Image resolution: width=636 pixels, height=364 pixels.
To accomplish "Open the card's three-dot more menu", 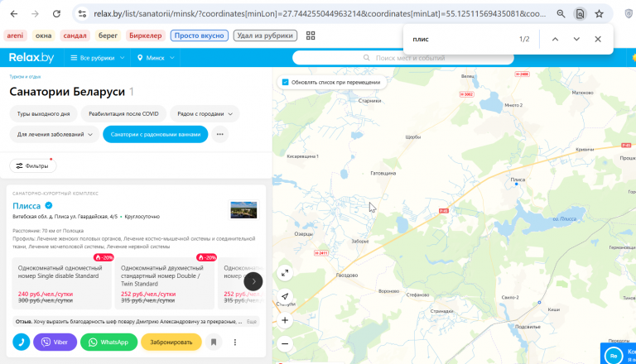I will (x=235, y=342).
